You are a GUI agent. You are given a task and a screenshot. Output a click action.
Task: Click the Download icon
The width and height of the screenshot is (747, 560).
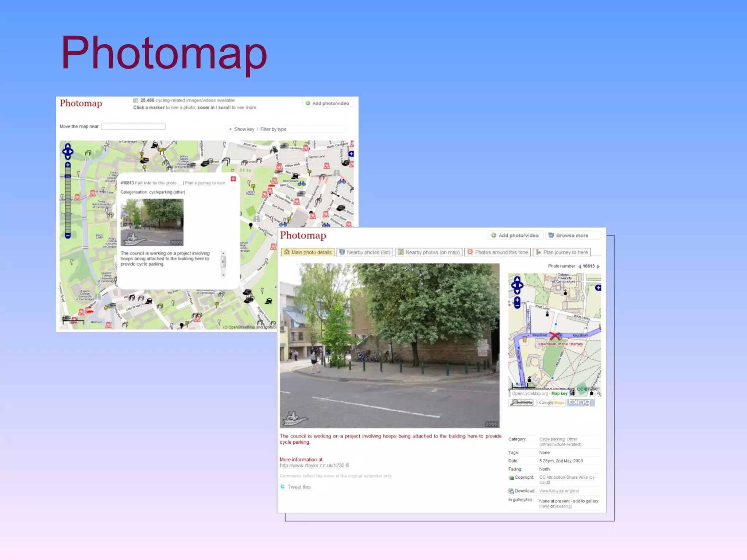pyautogui.click(x=511, y=491)
